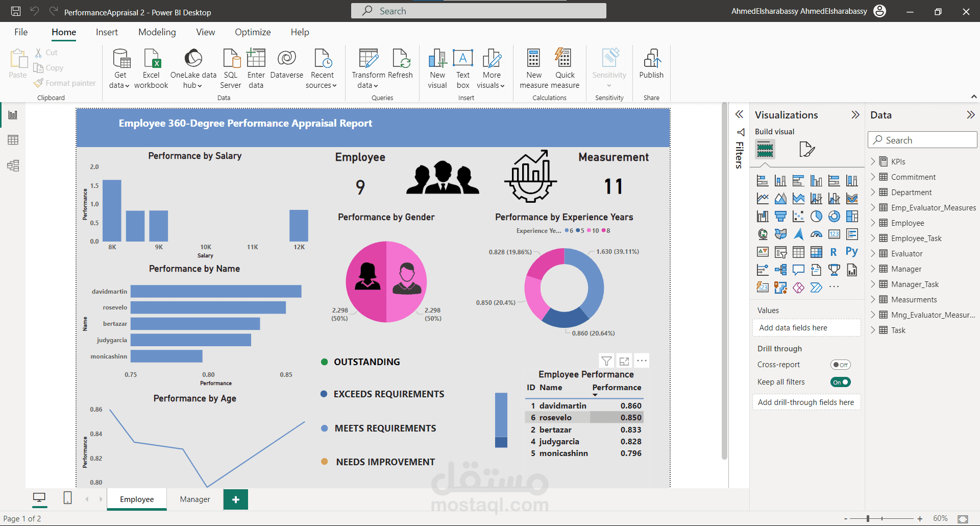Select the R script visual

pyautogui.click(x=834, y=252)
